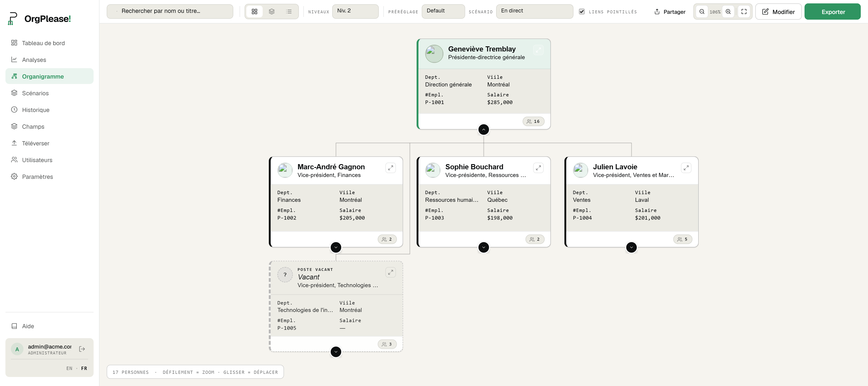868x386 pixels.
Task: Click the search by name field
Action: pos(170,12)
